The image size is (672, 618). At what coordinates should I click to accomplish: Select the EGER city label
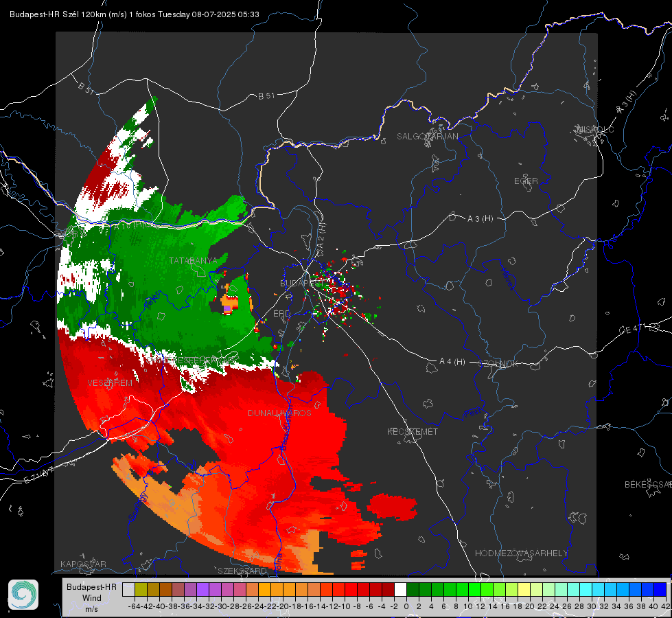tap(526, 181)
